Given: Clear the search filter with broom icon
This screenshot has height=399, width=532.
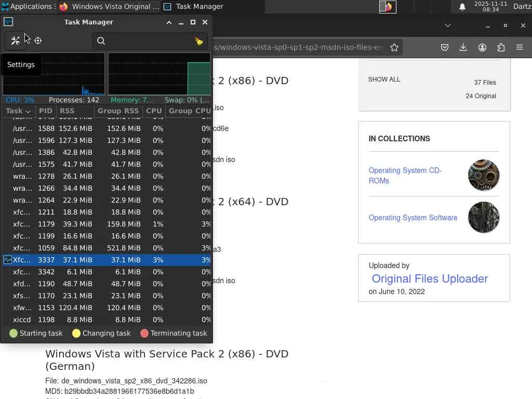Looking at the screenshot, I should coord(199,42).
